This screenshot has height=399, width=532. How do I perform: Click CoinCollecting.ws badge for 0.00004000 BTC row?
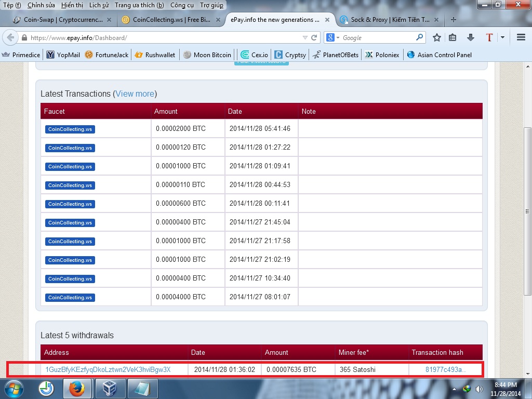coord(70,298)
